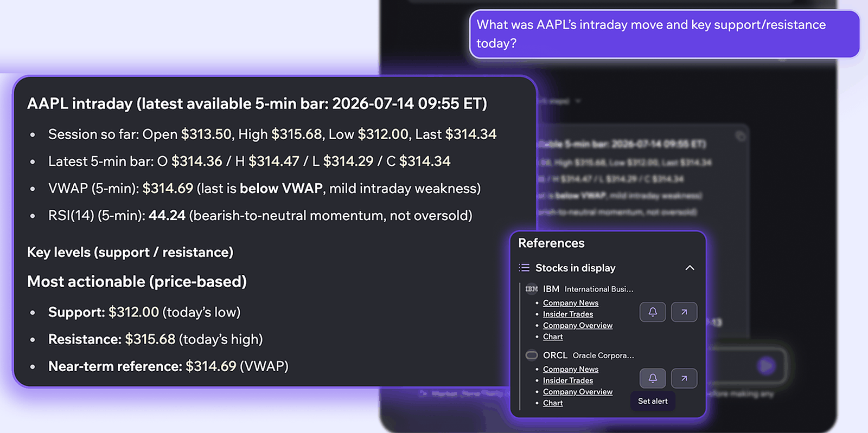
Task: Click the user question chat bubble
Action: click(665, 34)
